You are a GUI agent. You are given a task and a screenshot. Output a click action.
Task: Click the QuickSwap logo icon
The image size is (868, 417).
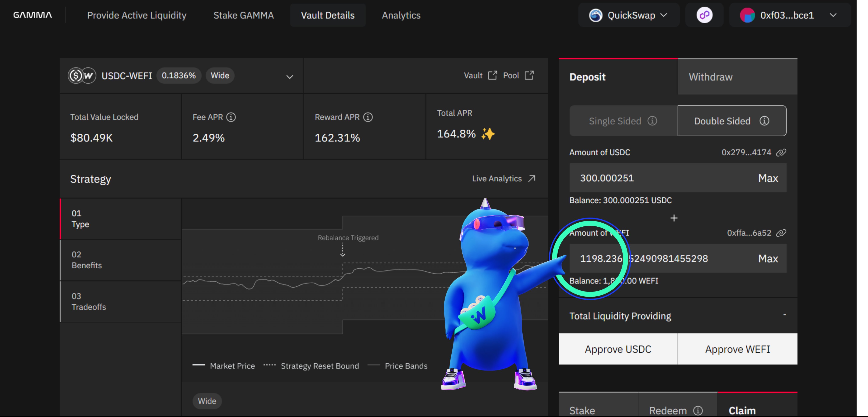point(595,15)
